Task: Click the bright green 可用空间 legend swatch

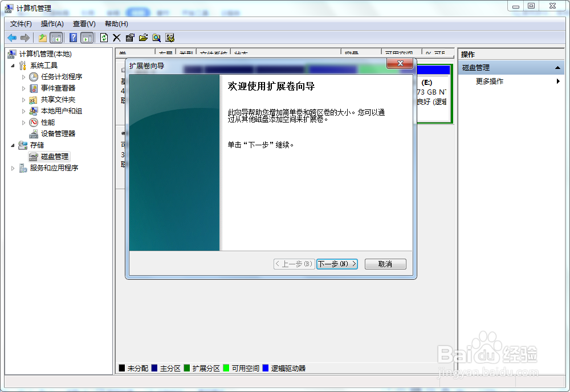Action: (226, 368)
